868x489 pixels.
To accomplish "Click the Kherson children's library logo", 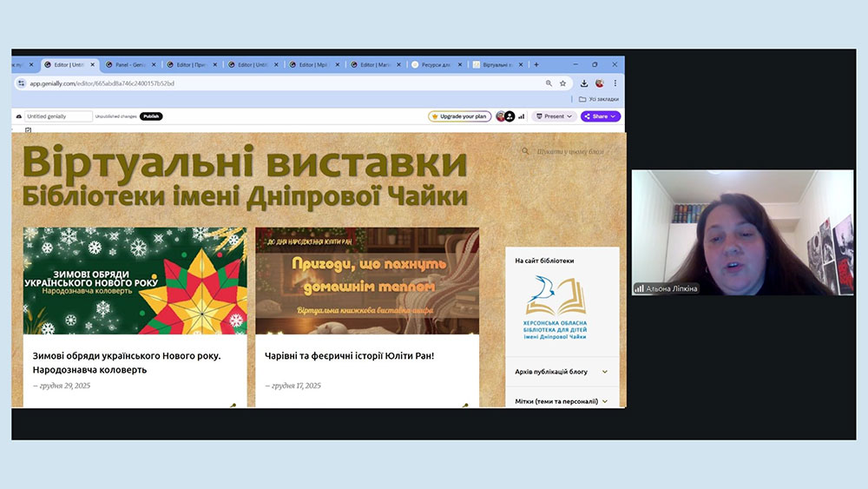I will coord(562,308).
